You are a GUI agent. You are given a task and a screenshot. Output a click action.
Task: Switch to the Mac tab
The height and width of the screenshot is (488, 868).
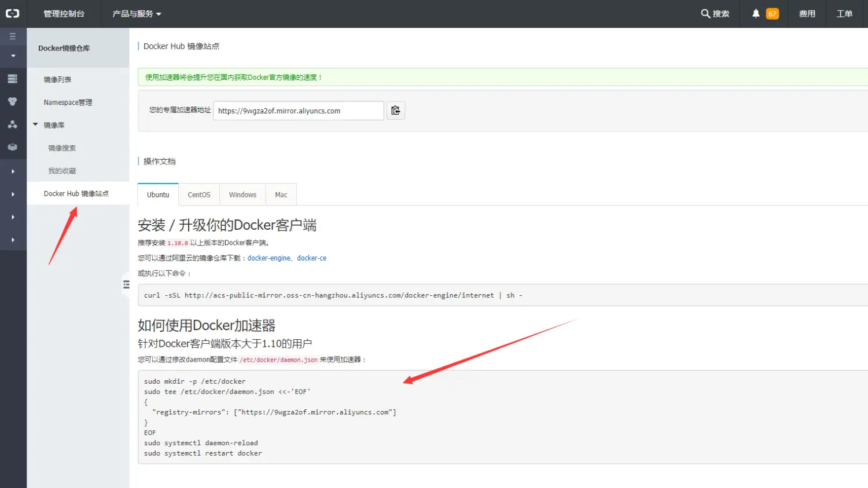pos(281,195)
